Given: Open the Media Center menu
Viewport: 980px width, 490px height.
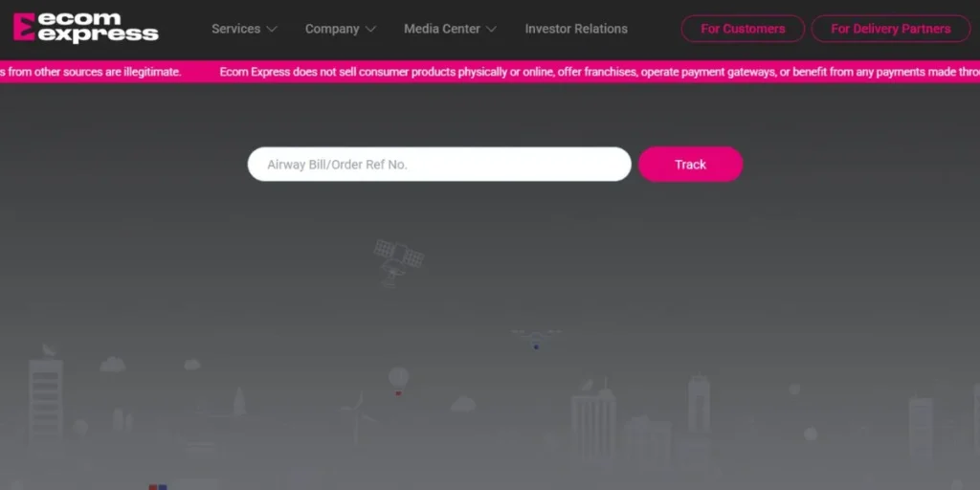Looking at the screenshot, I should [442, 29].
